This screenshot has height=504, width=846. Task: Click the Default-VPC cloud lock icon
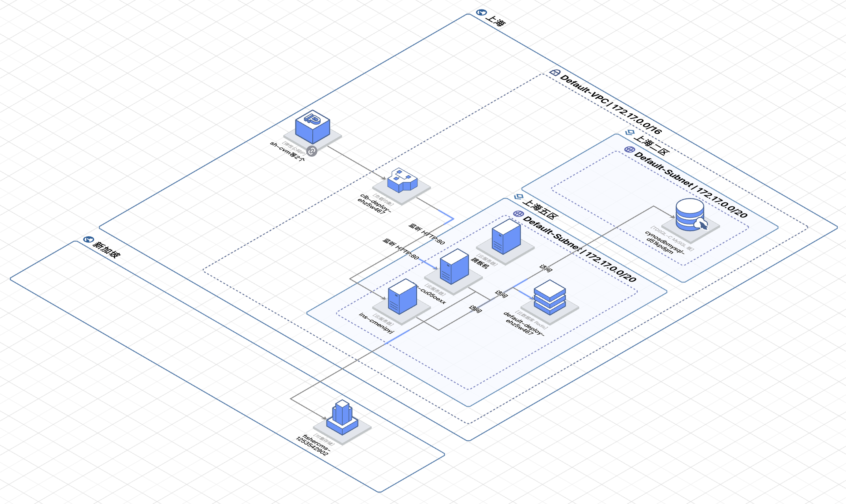click(x=555, y=72)
